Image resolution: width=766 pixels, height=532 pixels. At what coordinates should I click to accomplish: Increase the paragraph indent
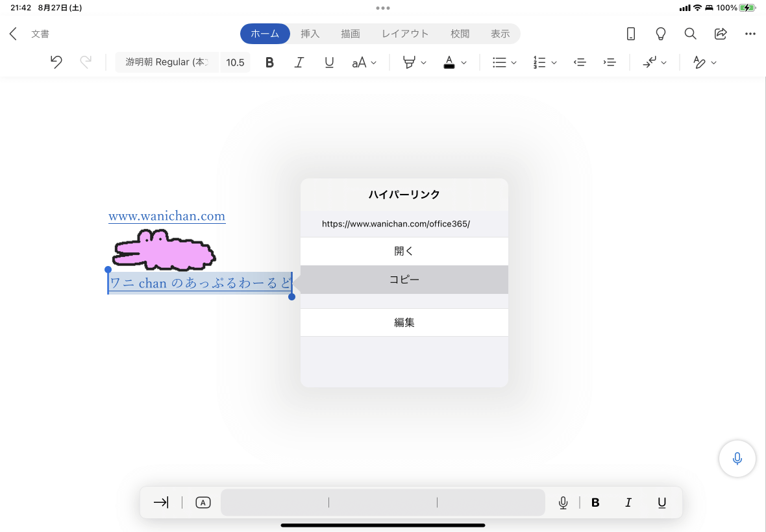pyautogui.click(x=609, y=62)
